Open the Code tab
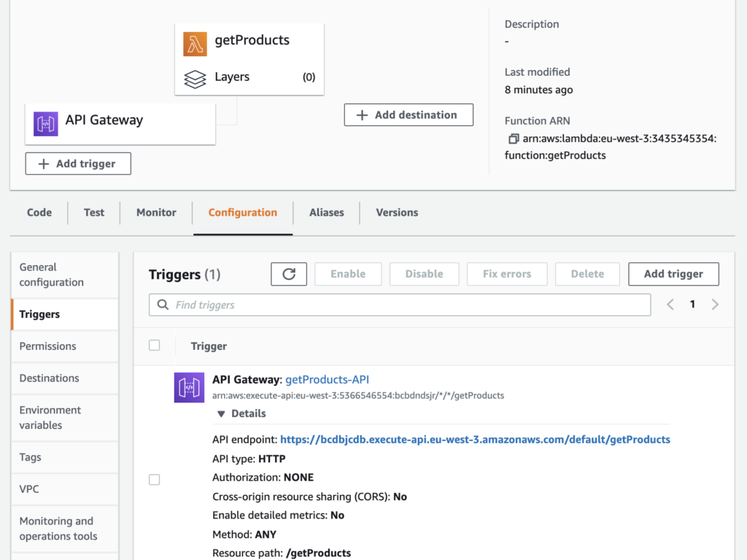 coord(39,212)
